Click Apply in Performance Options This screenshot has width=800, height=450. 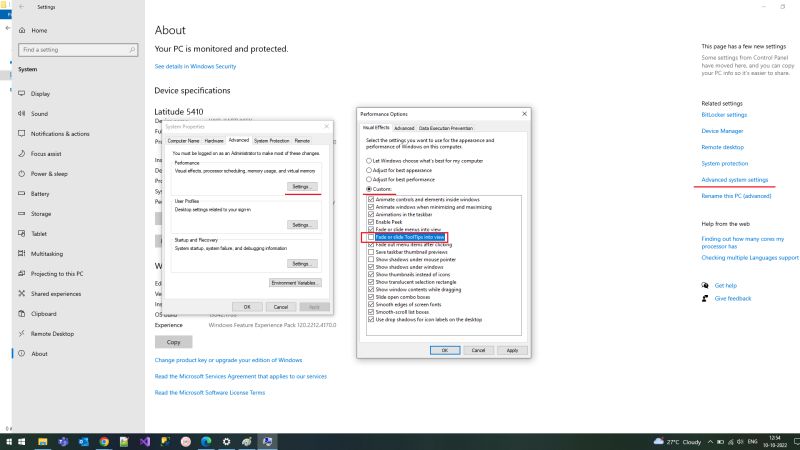(x=512, y=351)
